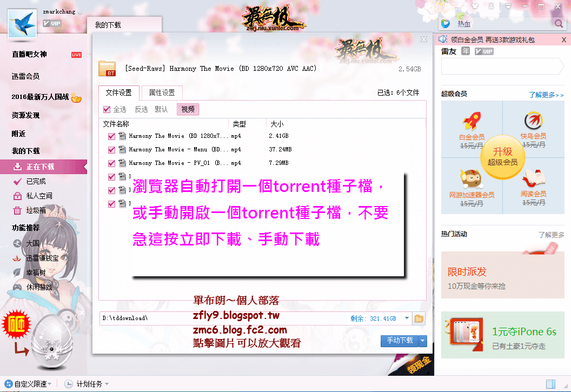Click the red 砸 egg-smash badge
Image resolution: width=571 pixels, height=392 pixels.
click(16, 324)
